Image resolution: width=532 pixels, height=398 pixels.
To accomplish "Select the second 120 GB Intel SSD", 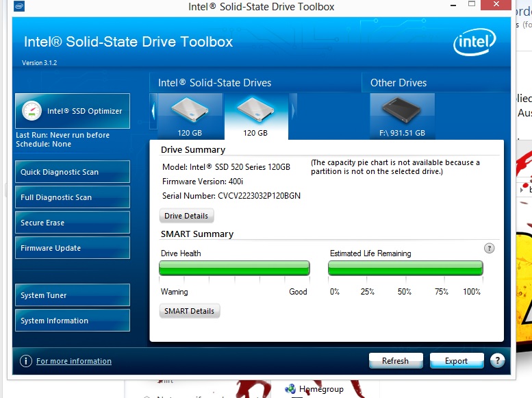I will [x=256, y=116].
